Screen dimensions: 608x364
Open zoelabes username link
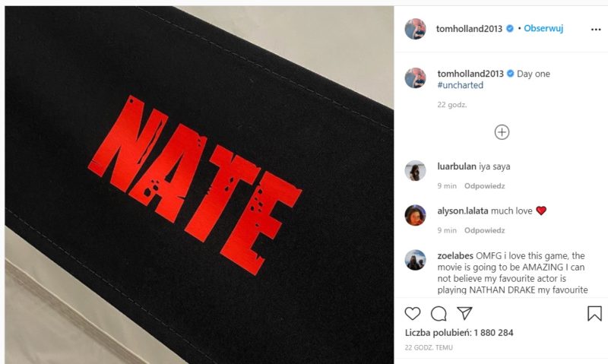click(x=455, y=256)
